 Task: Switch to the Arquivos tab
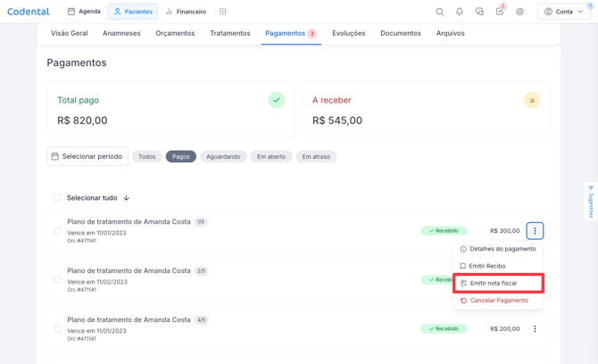(451, 33)
